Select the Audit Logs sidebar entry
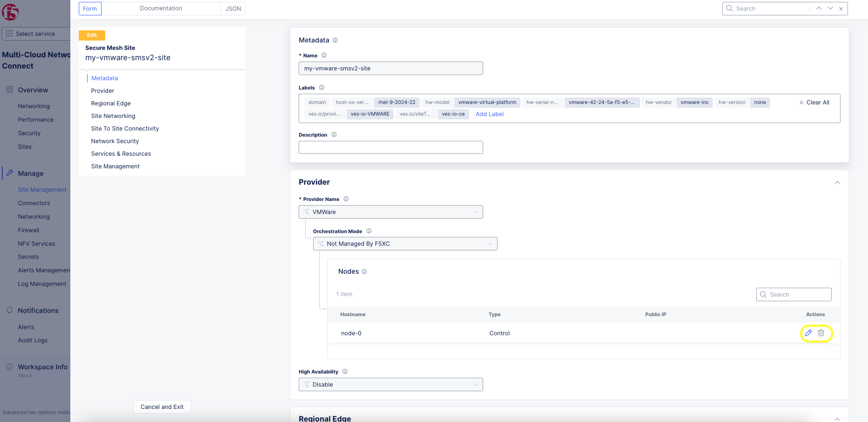The height and width of the screenshot is (422, 868). [33, 340]
